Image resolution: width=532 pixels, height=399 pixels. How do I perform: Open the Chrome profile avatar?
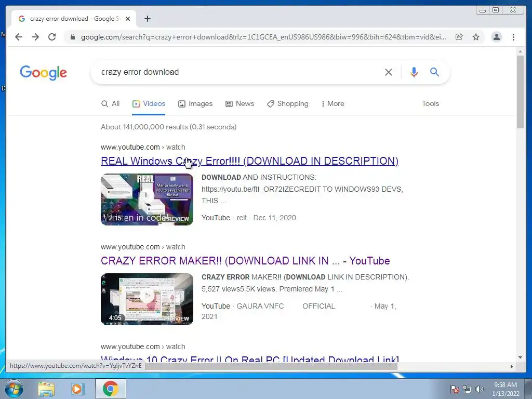pos(496,37)
